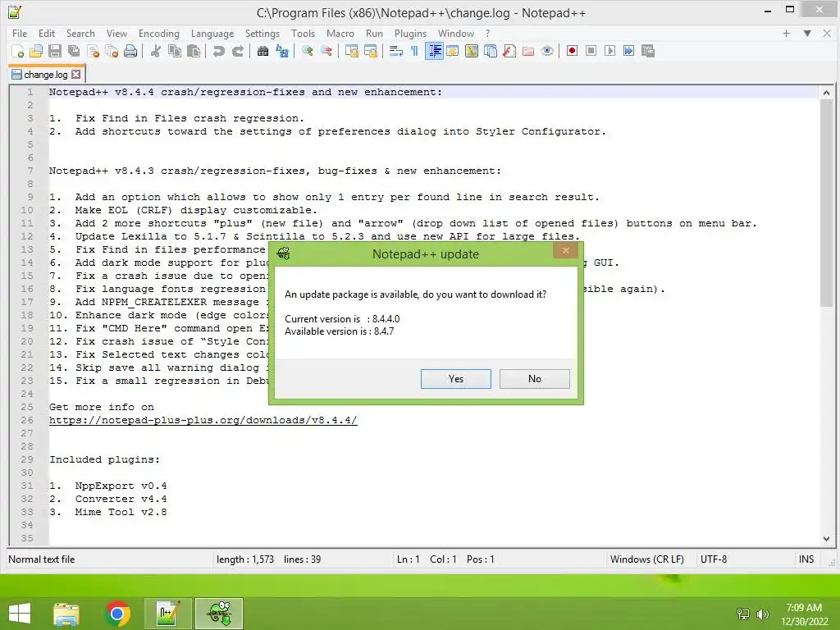Click the Copy toolbar icon
The height and width of the screenshot is (630, 840).
(x=175, y=51)
